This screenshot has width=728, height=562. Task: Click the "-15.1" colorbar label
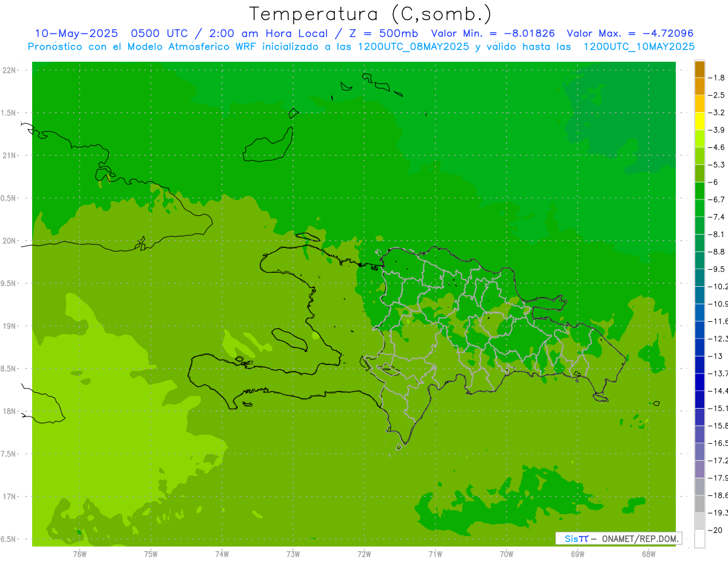pyautogui.click(x=718, y=408)
